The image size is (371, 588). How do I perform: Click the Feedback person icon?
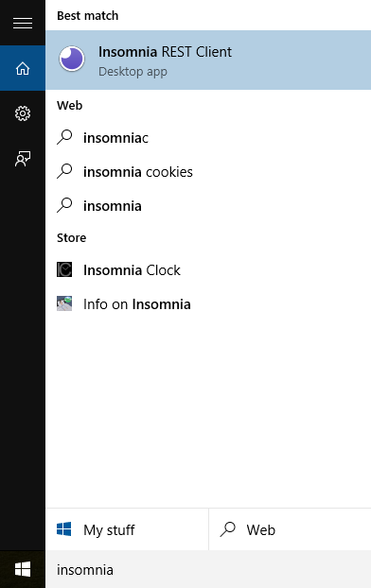23,159
